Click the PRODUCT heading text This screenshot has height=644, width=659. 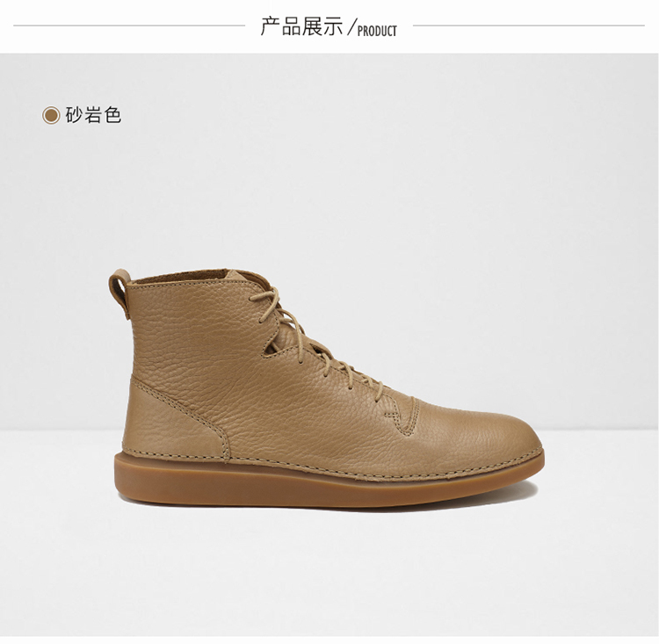[x=377, y=31]
